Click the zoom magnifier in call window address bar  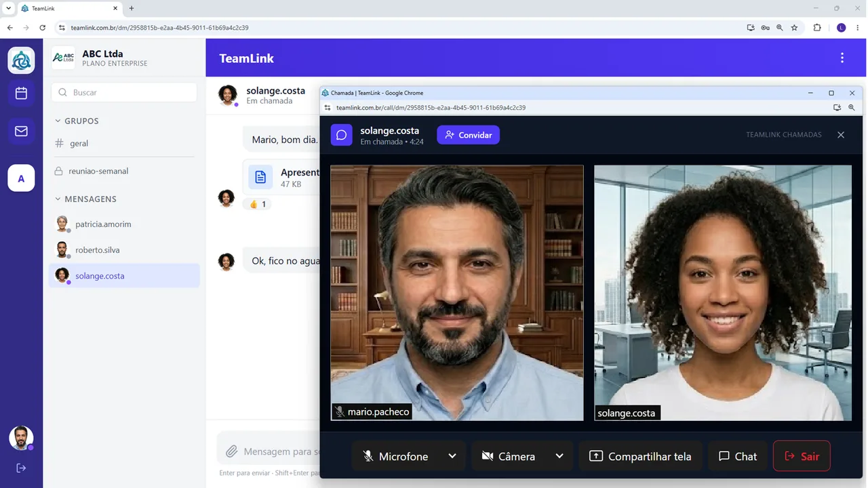[852, 107]
